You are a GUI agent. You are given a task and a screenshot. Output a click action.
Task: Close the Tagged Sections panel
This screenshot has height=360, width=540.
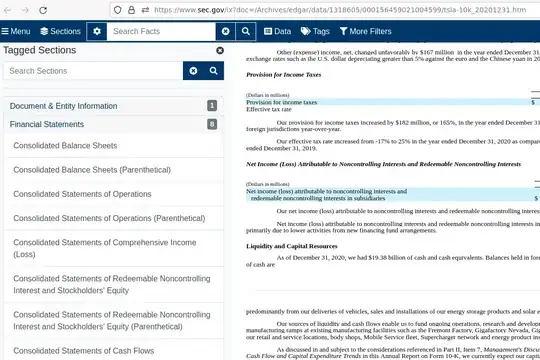coord(220,51)
